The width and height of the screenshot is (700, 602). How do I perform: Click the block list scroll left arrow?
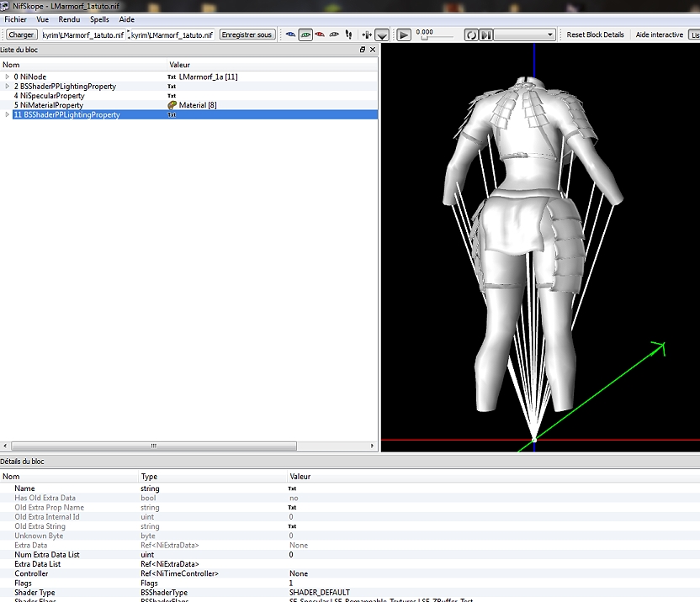[5, 446]
